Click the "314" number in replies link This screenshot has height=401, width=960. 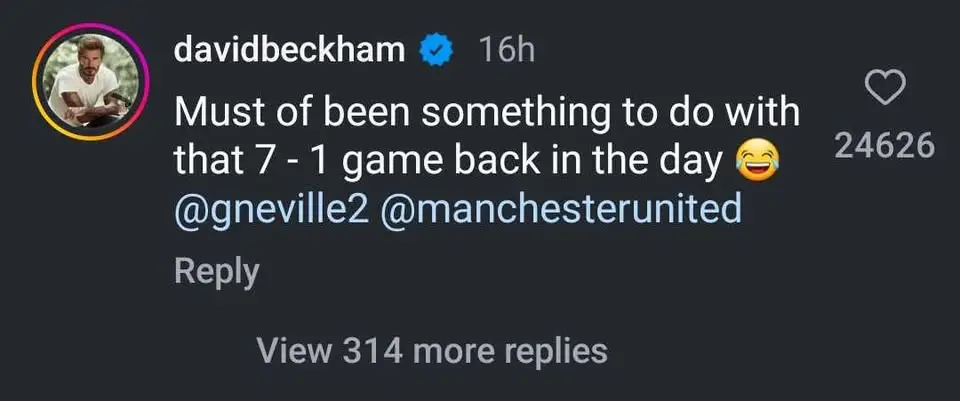(371, 350)
